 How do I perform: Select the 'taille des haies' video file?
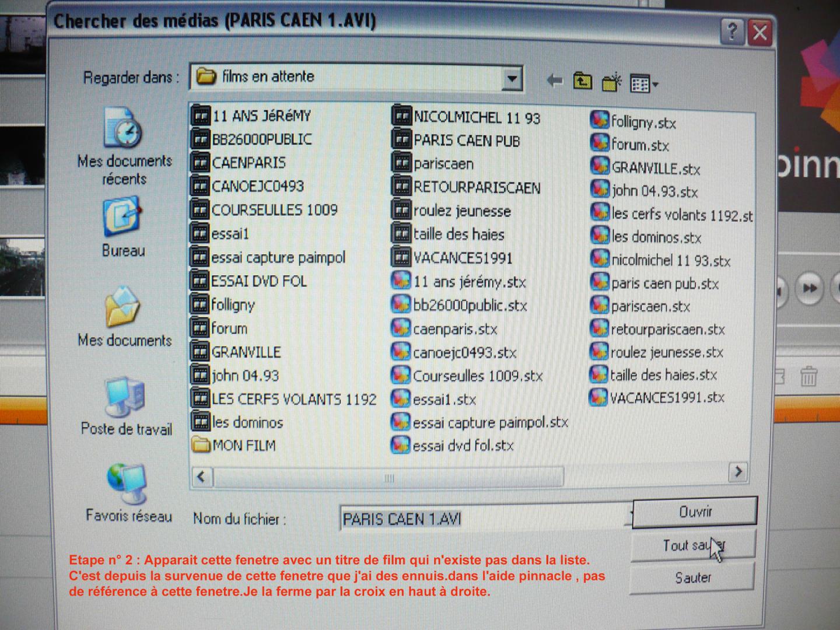(x=448, y=235)
